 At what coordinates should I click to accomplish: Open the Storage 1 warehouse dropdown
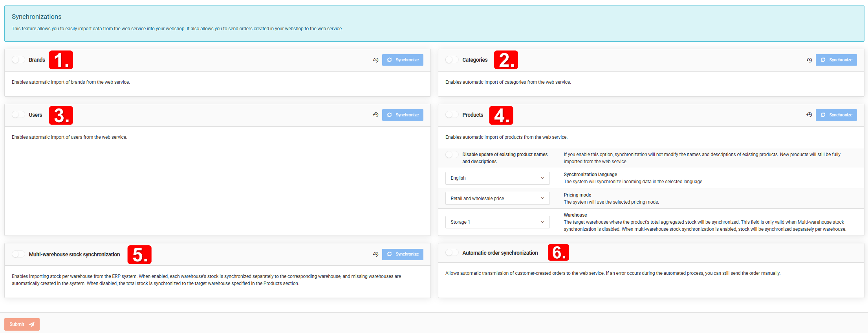(497, 222)
